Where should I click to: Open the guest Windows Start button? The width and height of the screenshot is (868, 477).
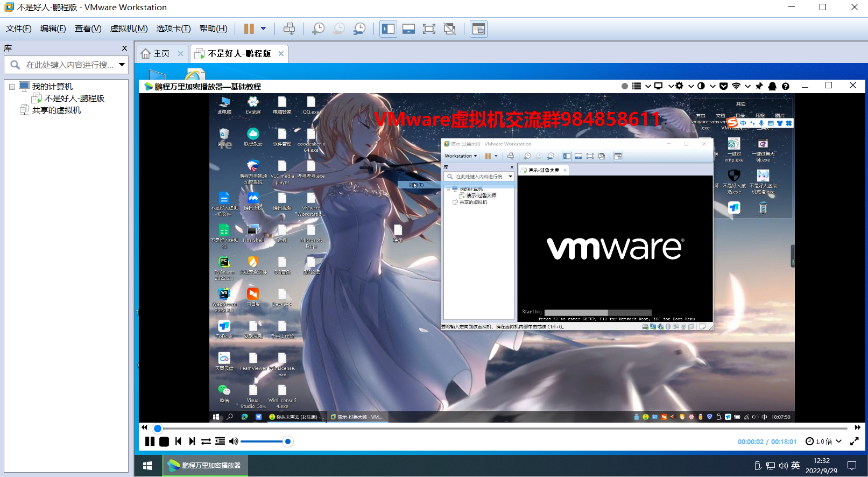click(147, 466)
